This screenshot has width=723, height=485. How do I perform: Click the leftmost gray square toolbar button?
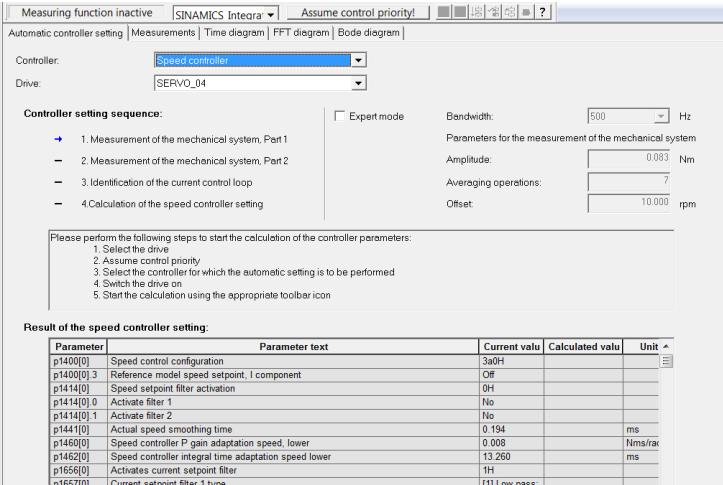point(443,12)
